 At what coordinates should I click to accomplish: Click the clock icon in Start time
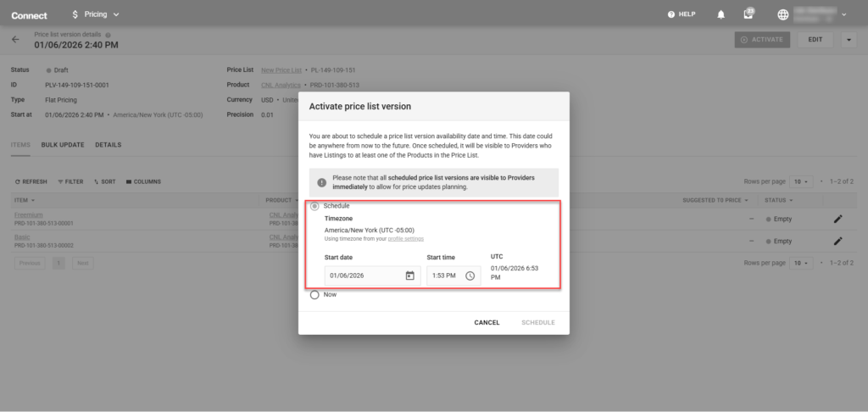[470, 276]
